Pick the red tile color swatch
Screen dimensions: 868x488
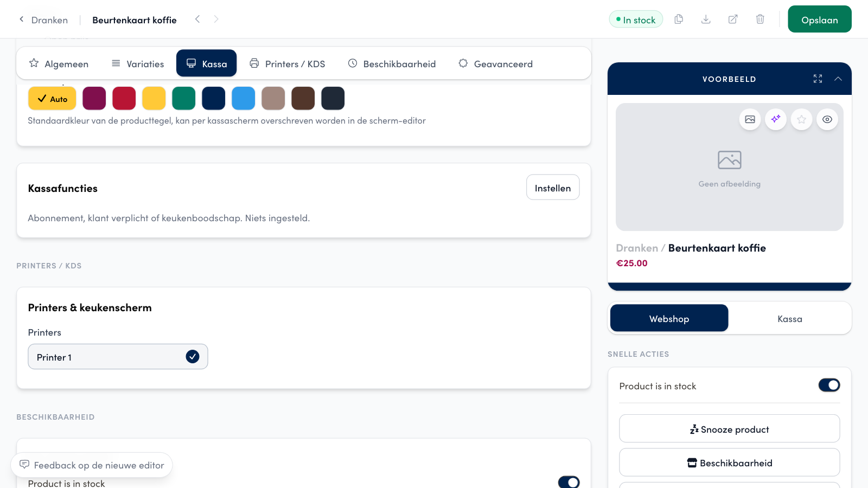click(124, 99)
